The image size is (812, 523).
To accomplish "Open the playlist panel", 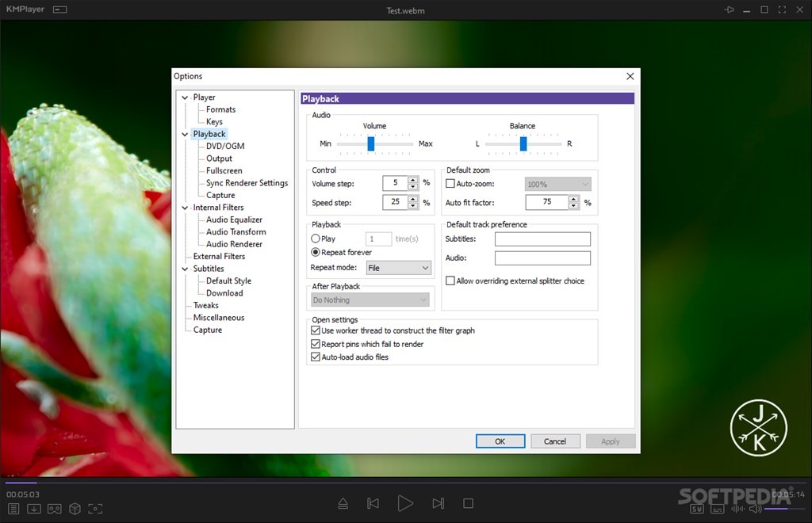I will [x=13, y=509].
